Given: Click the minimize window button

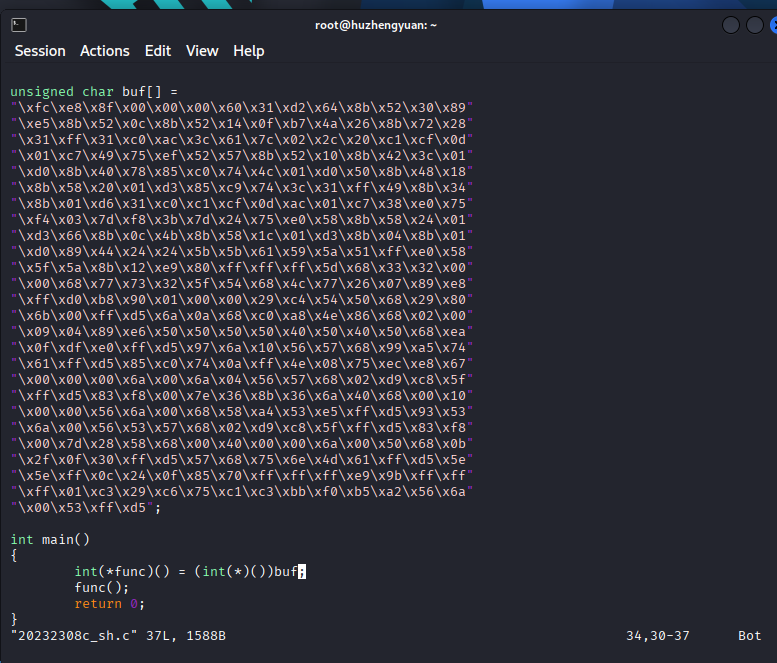Looking at the screenshot, I should (x=730, y=25).
